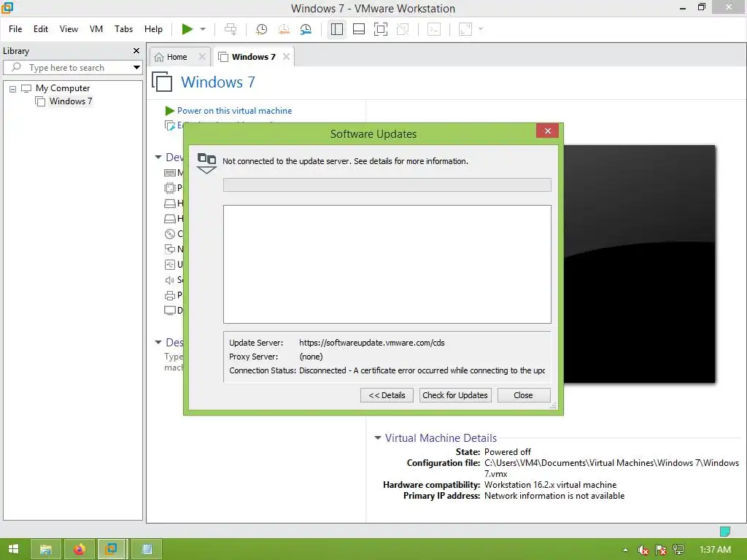Click the update progress bar
Screen dimensions: 747x560
(387, 184)
